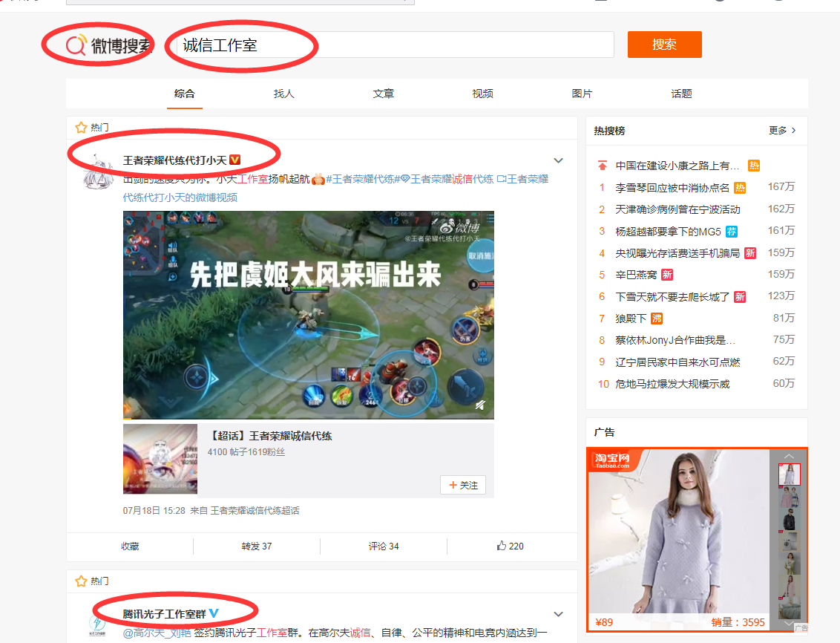Toggle the video mute speaker icon
The image size is (840, 643).
pyautogui.click(x=480, y=405)
